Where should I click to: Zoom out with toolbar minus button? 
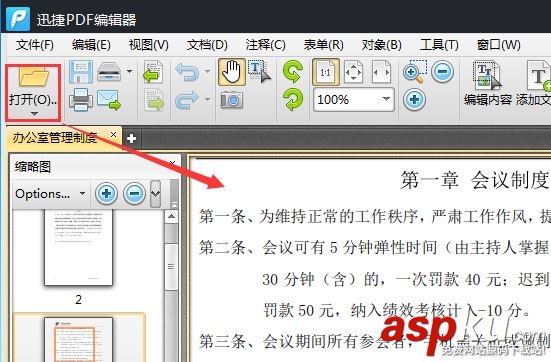coord(442,72)
